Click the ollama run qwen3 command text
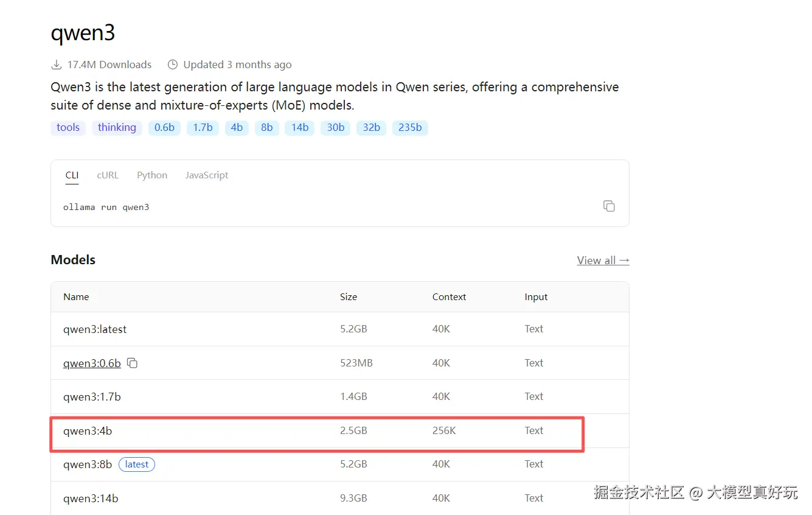 106,207
